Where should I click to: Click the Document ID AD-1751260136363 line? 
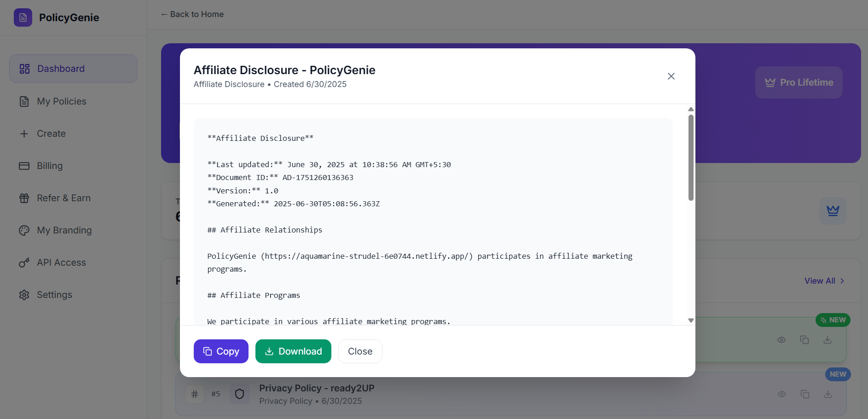tap(280, 177)
